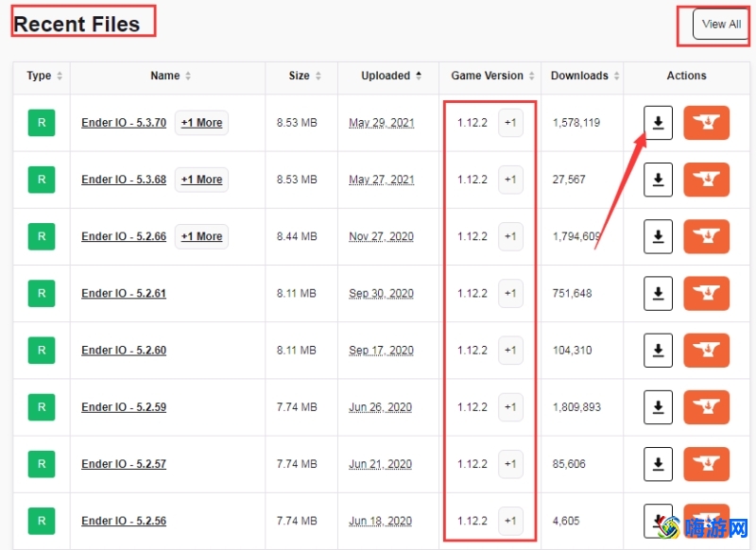This screenshot has width=756, height=550.
Task: Open the Ender IO - 5.2.60 file link
Action: point(124,351)
